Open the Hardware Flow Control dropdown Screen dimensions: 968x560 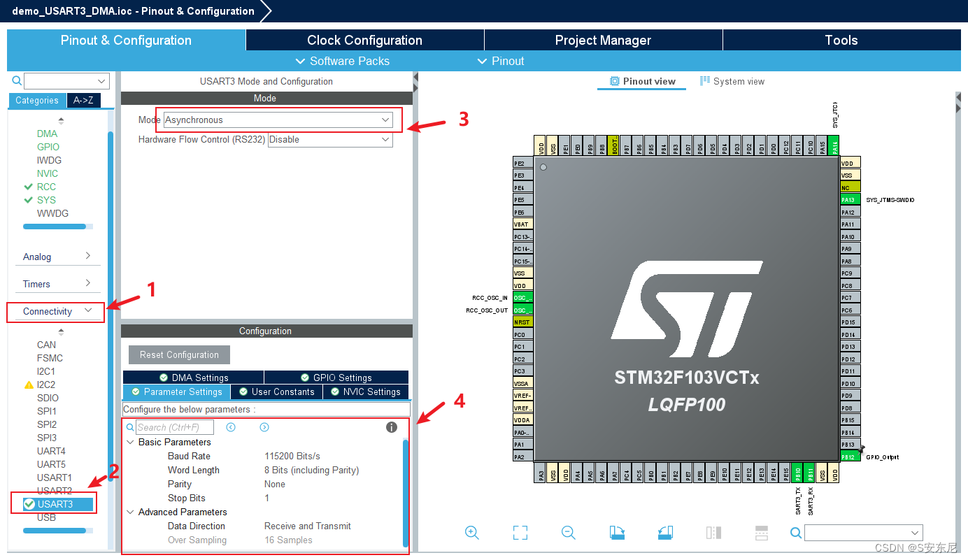385,139
